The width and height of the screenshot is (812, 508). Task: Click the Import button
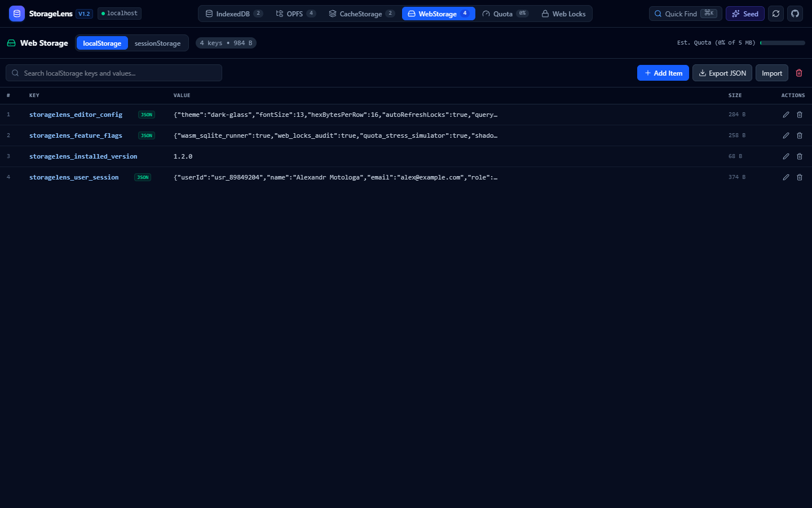pos(772,73)
